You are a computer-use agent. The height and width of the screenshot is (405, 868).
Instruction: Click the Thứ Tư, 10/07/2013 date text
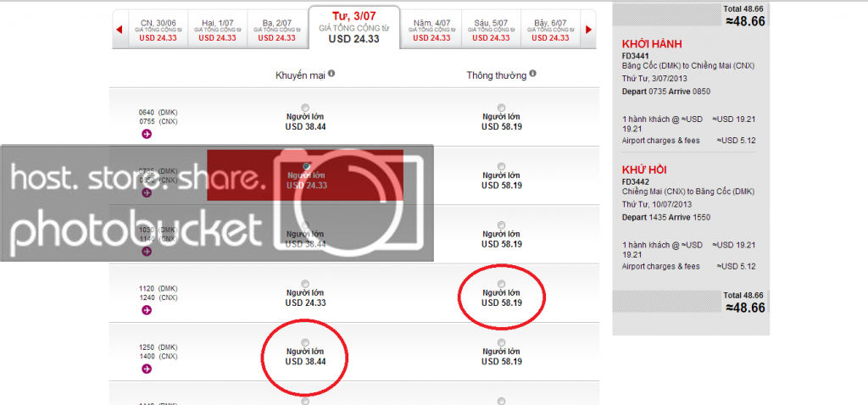pos(655,204)
